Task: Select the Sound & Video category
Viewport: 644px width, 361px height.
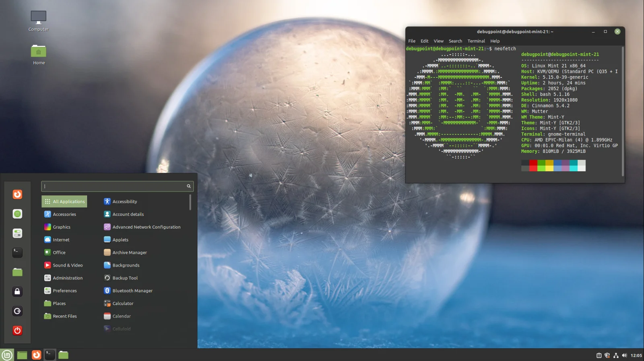Action: point(64,265)
